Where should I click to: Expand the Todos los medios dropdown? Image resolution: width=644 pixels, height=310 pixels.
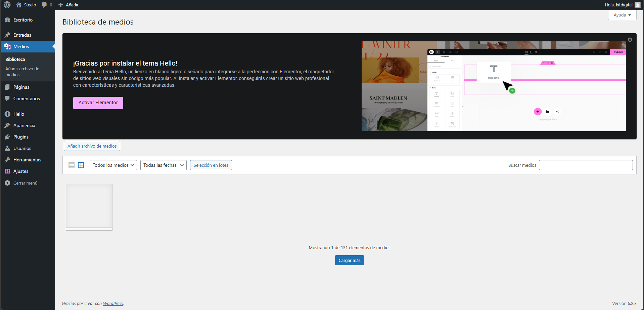coord(113,165)
